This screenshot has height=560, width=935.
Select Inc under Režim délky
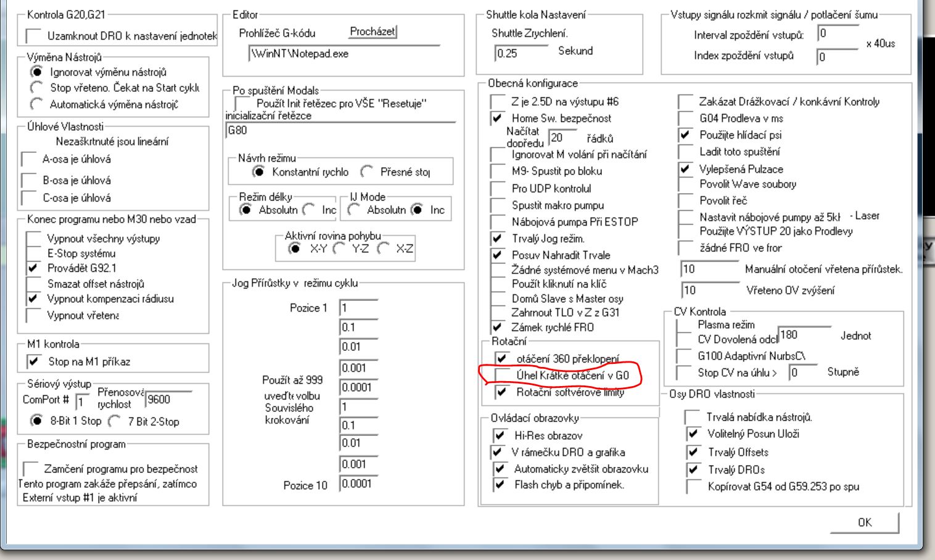coord(310,210)
